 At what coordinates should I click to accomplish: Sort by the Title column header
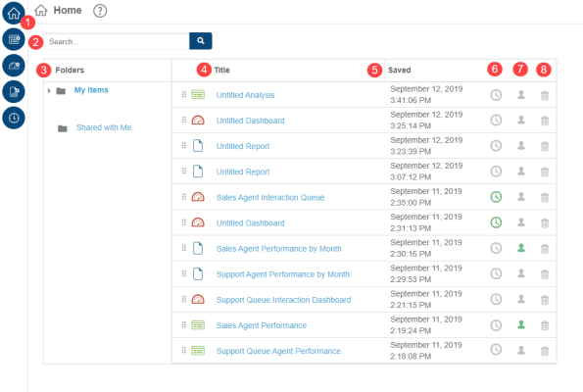(221, 70)
